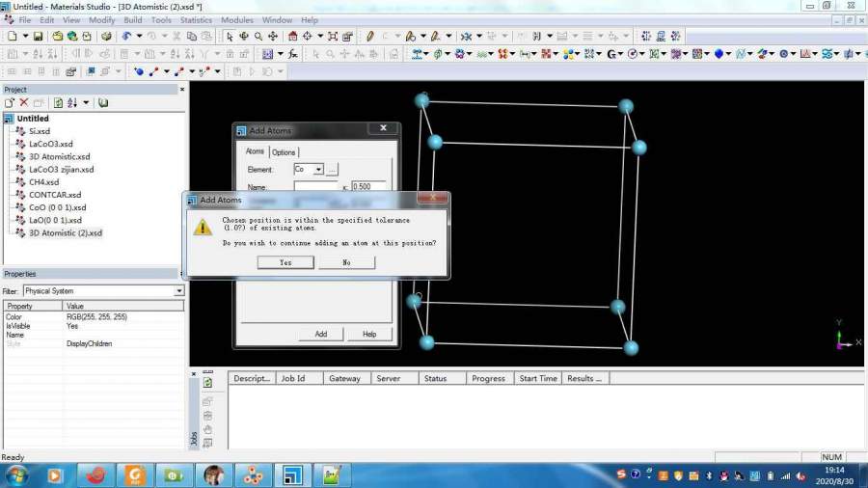
Task: Click Yes to confirm adding atom
Action: (285, 262)
